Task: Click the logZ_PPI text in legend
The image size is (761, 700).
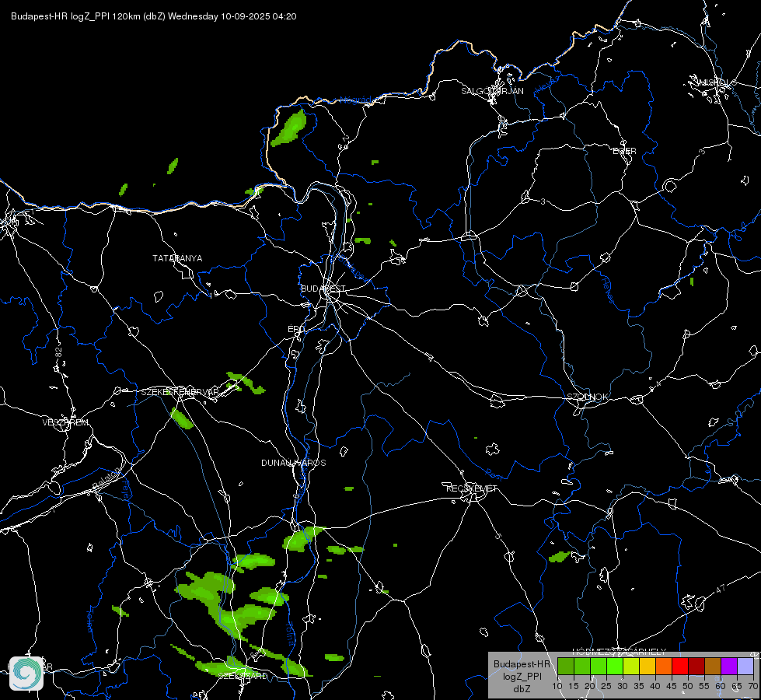Action: (522, 677)
